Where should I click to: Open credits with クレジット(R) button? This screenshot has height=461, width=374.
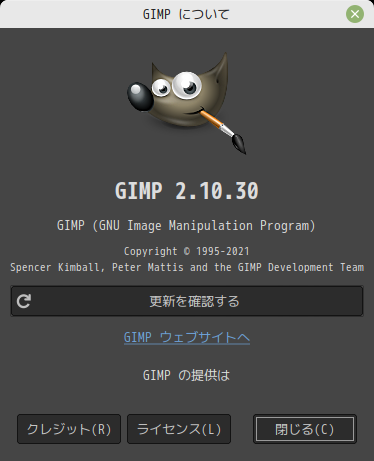tap(69, 429)
